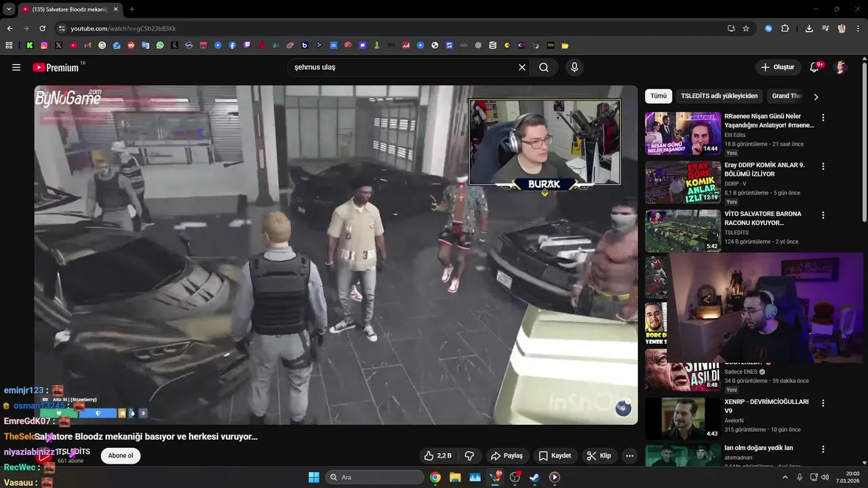Open a new browser tab
Screen dimensions: 868x488
(x=132, y=9)
